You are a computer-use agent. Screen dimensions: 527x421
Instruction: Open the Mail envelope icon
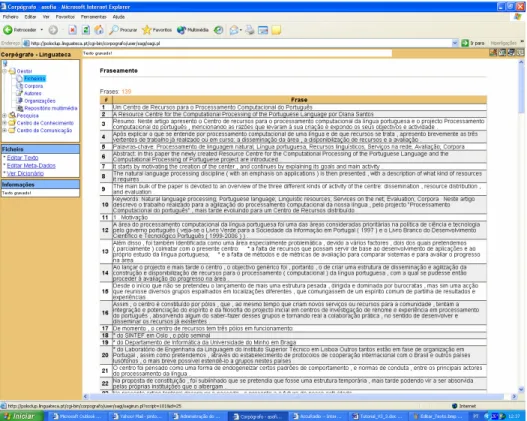234,30
